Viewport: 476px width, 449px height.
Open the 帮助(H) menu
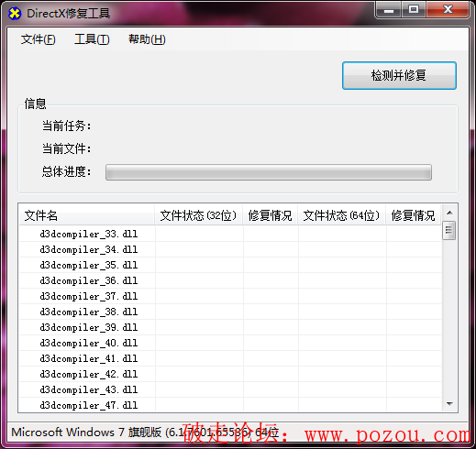coord(147,39)
